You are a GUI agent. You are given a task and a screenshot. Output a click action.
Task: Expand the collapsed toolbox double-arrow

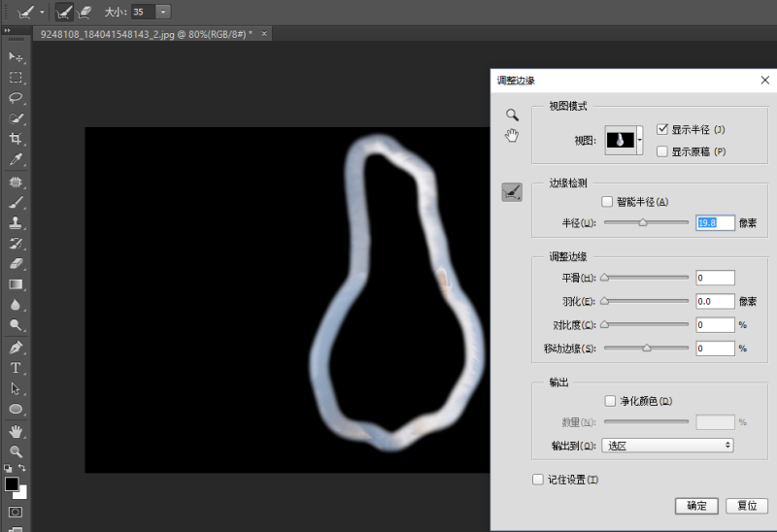pos(8,31)
